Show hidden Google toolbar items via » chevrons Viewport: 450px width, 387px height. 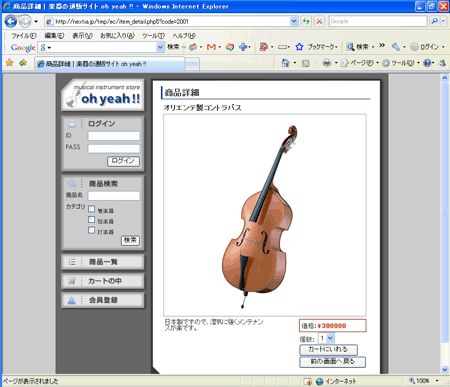coord(382,45)
